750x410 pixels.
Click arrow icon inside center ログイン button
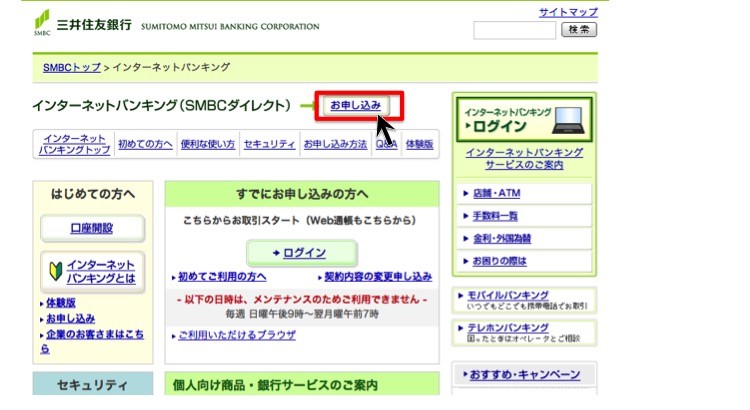pos(276,253)
